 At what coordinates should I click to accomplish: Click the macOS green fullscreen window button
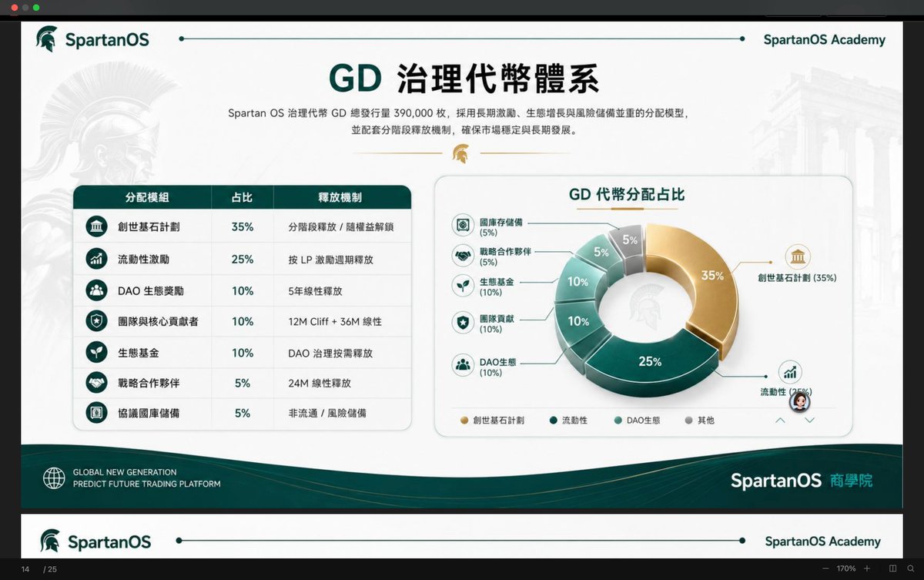[x=36, y=7]
